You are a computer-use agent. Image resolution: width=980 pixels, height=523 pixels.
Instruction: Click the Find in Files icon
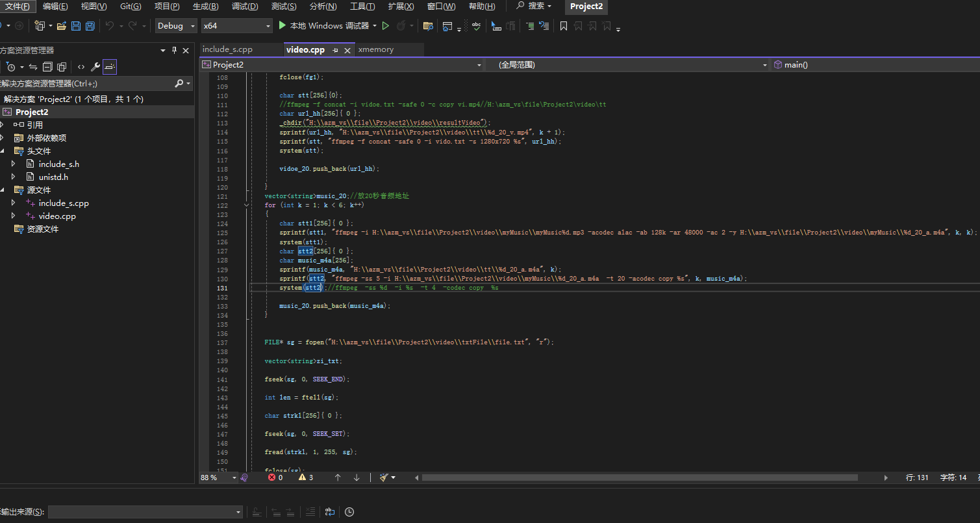[x=428, y=26]
